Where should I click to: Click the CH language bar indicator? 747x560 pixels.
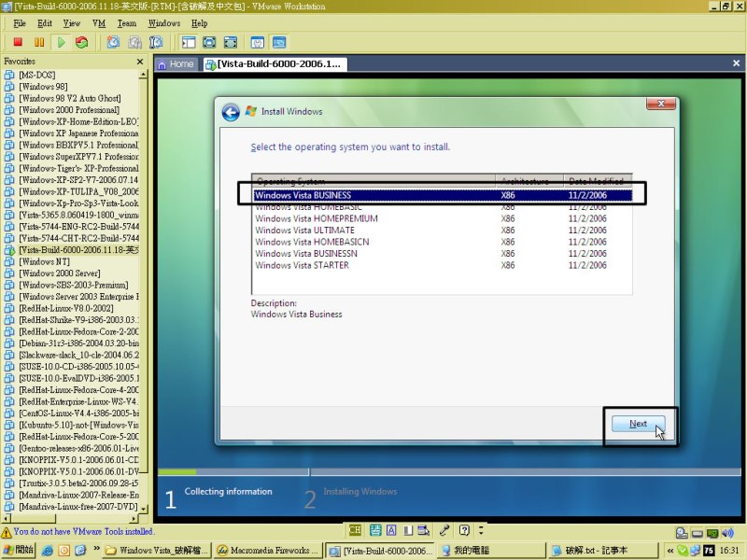355,530
